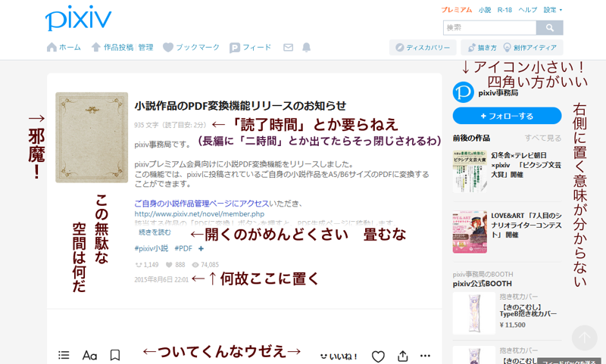The width and height of the screenshot is (606, 364).
Task: Open 幻冬舎×テレビ朝日×pixiv title link
Action: pos(526,165)
